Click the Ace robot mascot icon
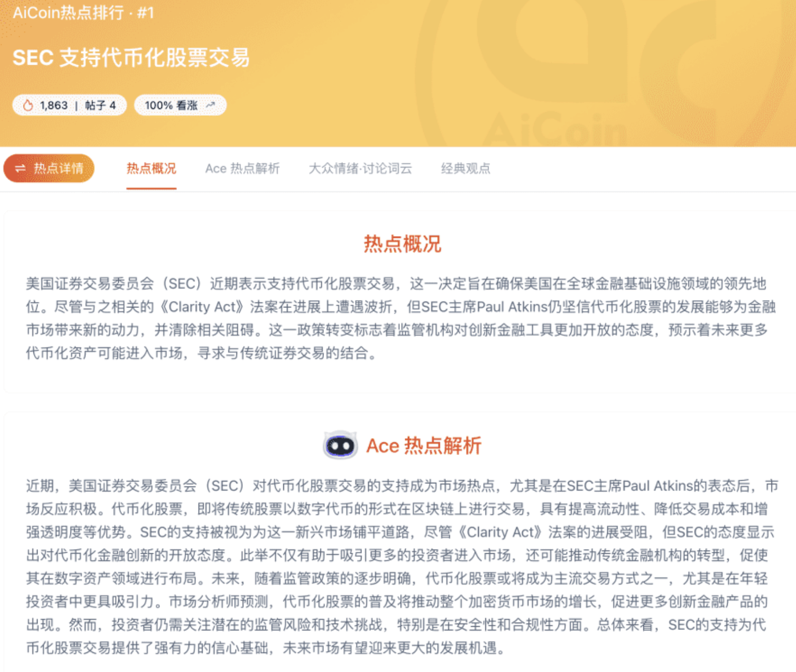Viewport: 796px width, 672px height. point(340,445)
